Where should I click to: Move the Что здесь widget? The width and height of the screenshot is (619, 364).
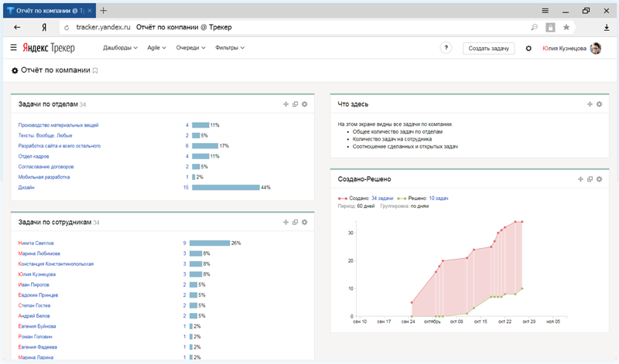590,104
